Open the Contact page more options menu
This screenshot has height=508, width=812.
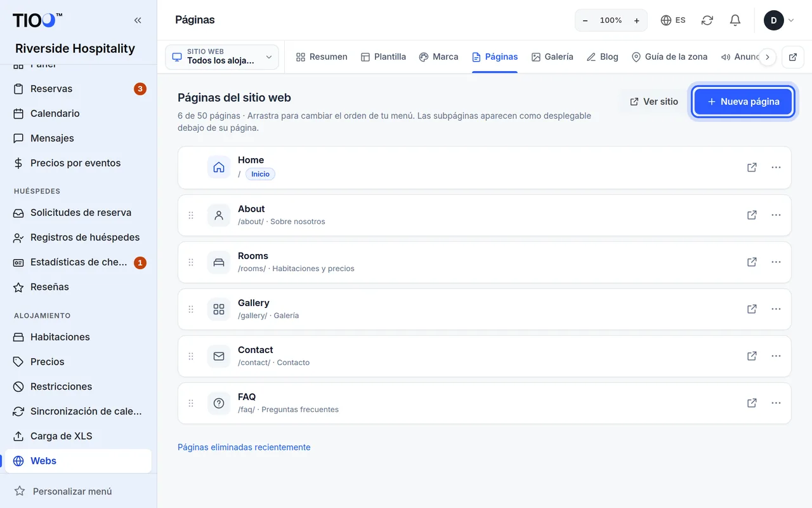(776, 356)
